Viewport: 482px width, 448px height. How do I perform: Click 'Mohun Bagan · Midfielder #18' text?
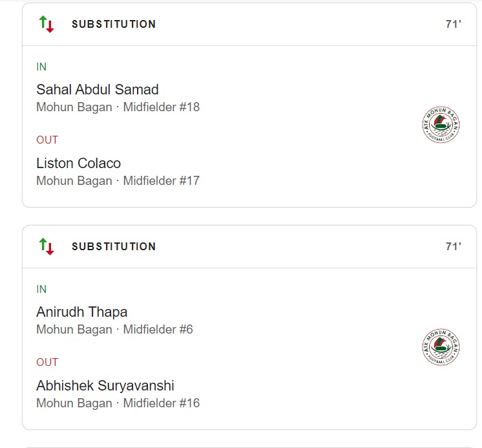pos(118,107)
